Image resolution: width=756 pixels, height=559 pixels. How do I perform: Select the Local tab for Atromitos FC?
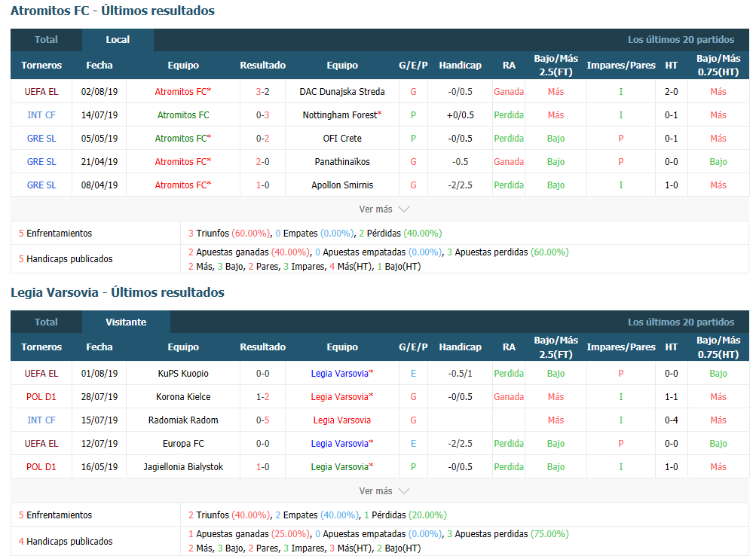tap(118, 40)
